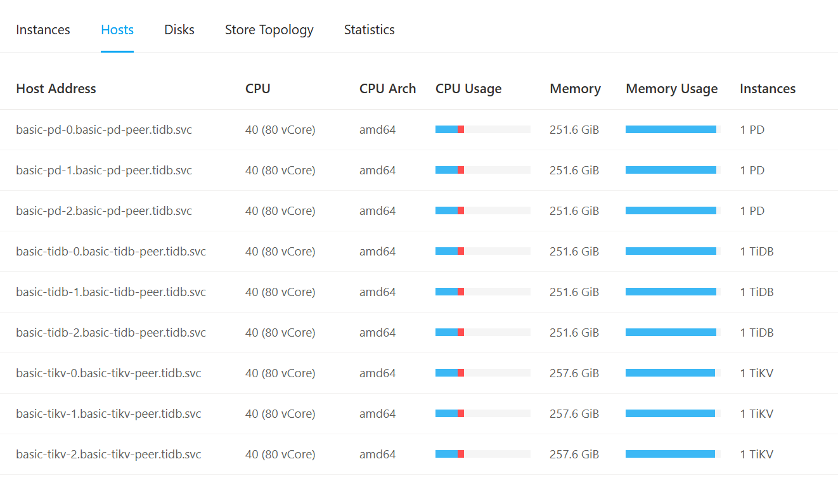Click the CPU Usage column header
This screenshot has height=504, width=838.
point(468,89)
